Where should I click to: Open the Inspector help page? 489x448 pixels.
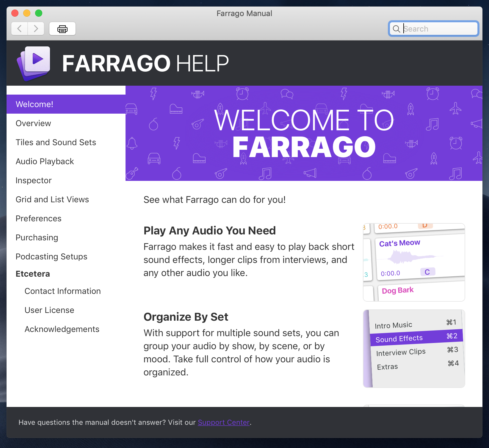coord(34,180)
